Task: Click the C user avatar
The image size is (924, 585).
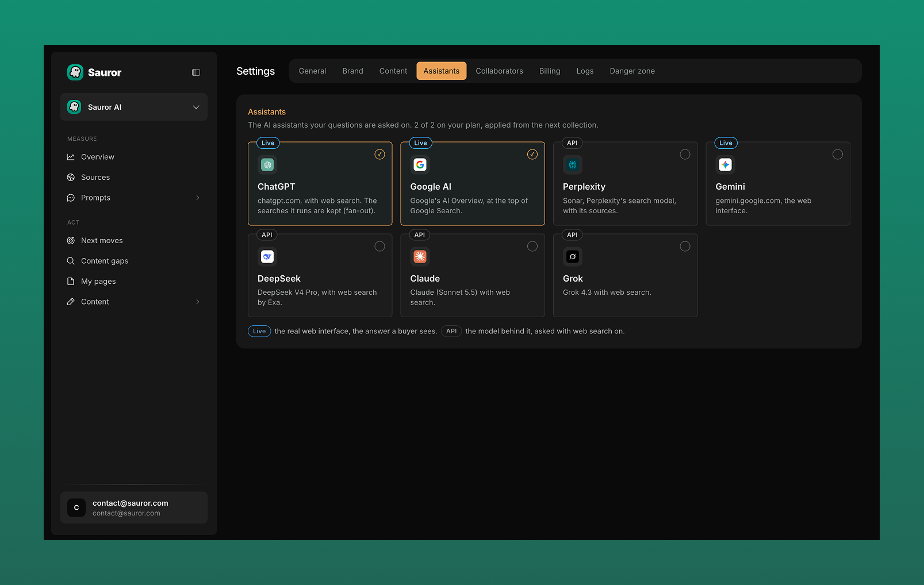Action: 76,507
